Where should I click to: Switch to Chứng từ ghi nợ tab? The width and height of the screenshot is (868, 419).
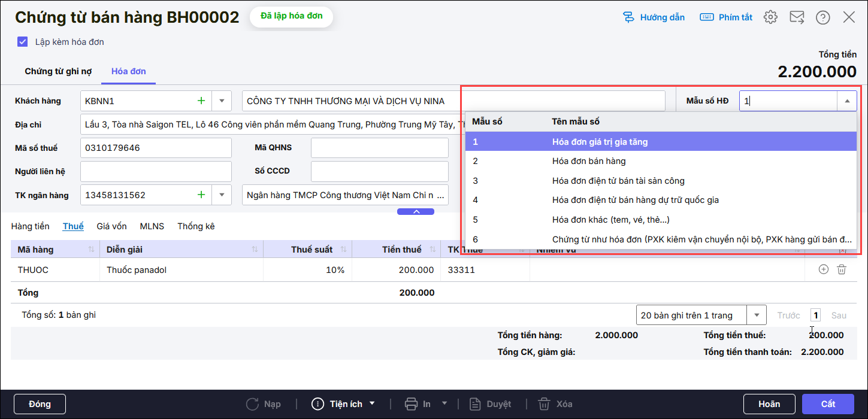(x=58, y=71)
